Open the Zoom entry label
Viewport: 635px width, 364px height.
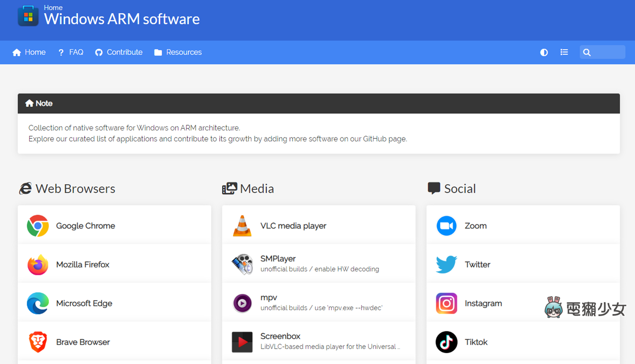point(476,226)
